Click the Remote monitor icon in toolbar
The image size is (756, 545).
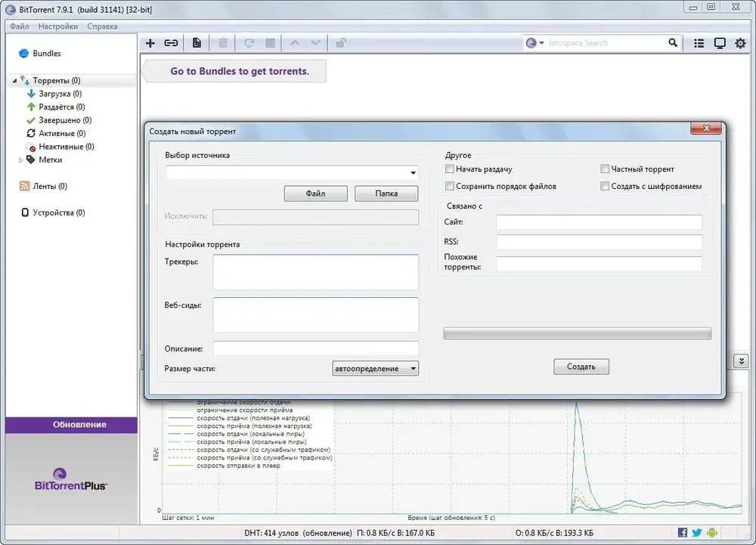(x=720, y=43)
